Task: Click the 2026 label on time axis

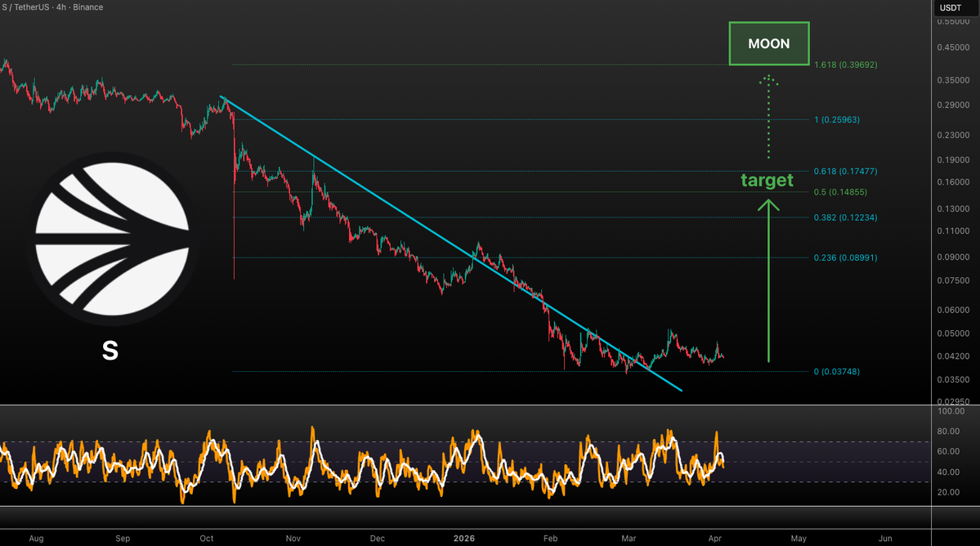Action: [463, 539]
